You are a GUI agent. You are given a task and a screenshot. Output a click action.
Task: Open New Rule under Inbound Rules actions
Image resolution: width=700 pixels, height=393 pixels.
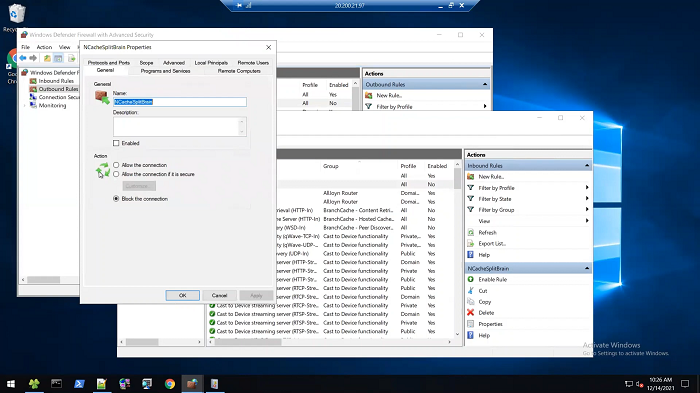491,176
